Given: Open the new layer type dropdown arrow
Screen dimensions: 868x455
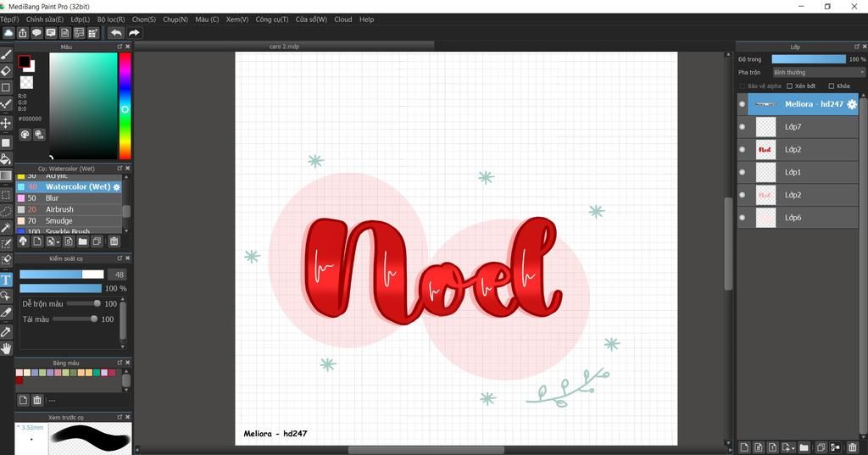Looking at the screenshot, I should (793, 448).
